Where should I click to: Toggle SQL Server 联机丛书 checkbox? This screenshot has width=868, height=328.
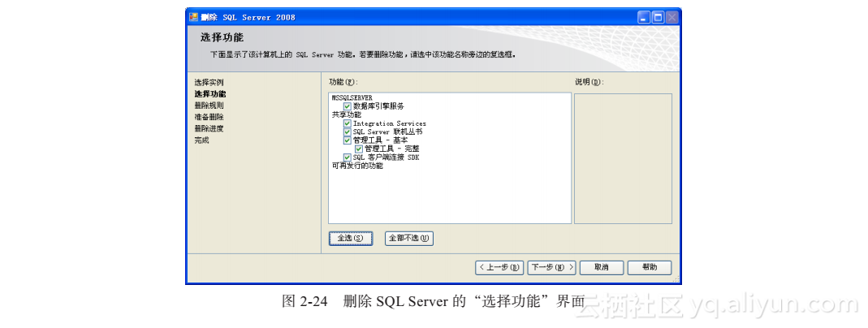tap(347, 132)
